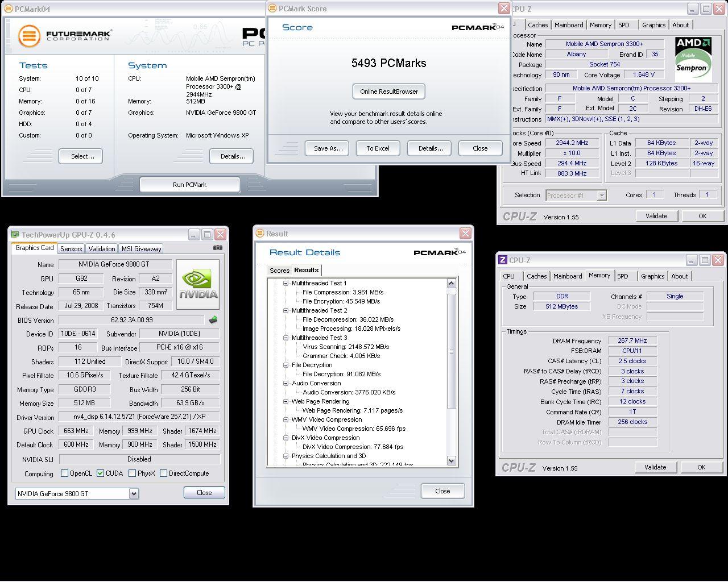Click the PCMark04 title bar icon
This screenshot has width=728, height=582.
[x=9, y=9]
